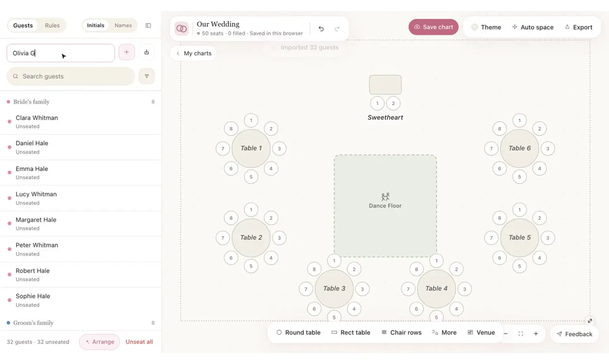Open the Rules tab
This screenshot has width=609, height=364.
(52, 25)
